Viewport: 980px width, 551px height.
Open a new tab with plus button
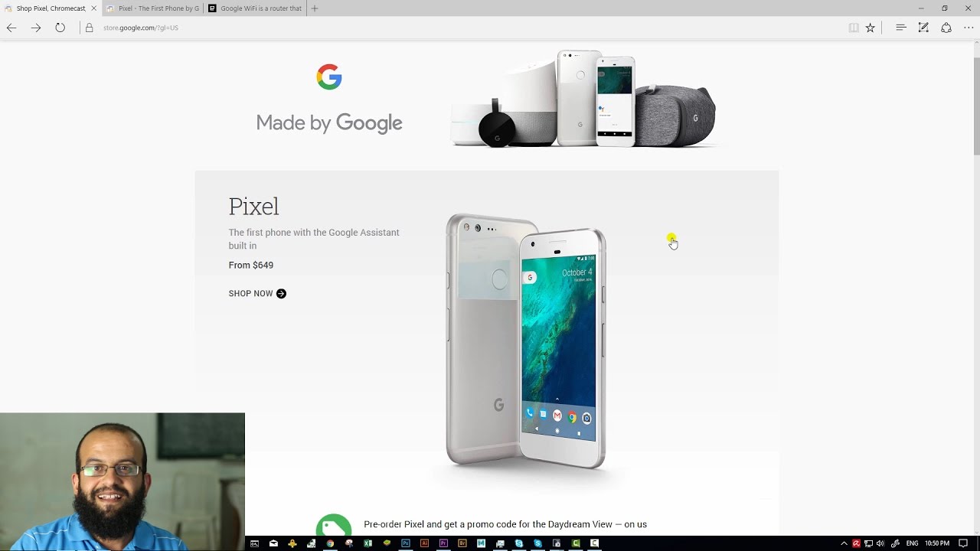315,8
